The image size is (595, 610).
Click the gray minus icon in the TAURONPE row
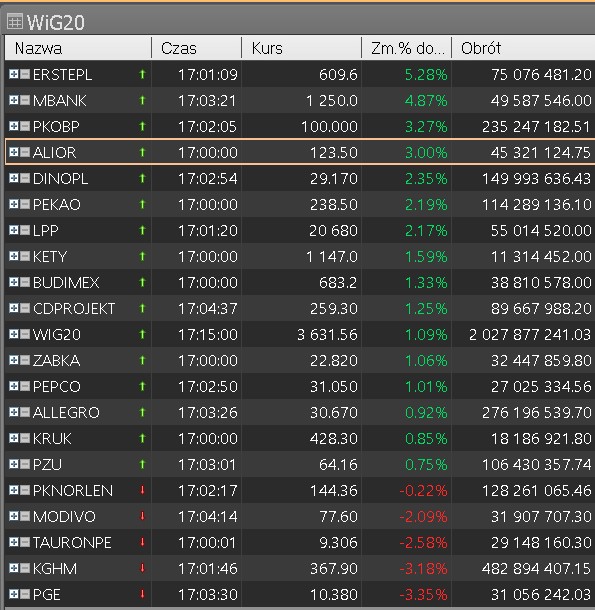coord(25,542)
